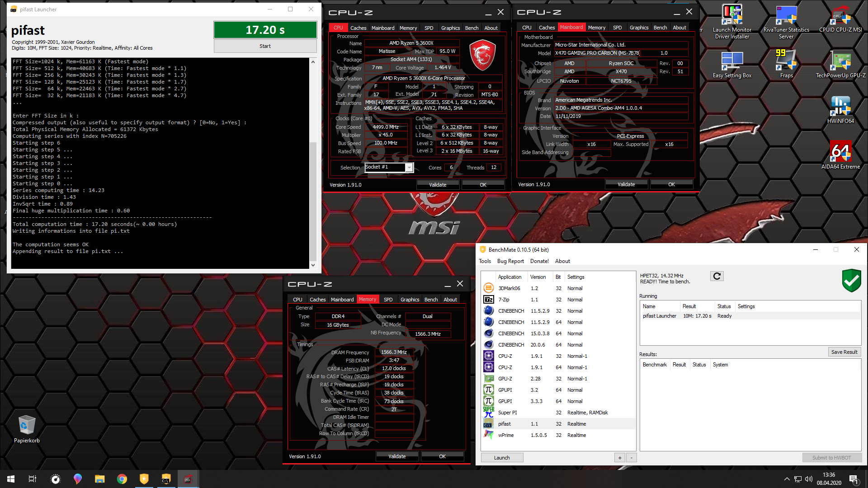Show hidden system tray icons

tap(787, 479)
